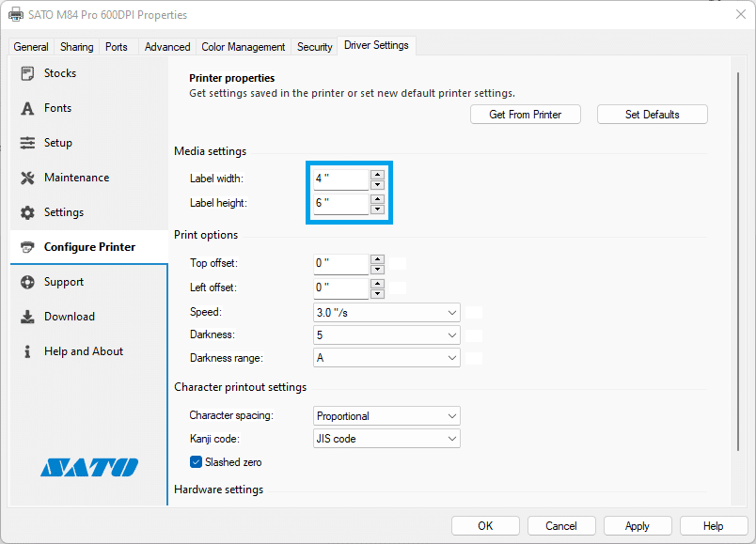Click the SATO logo
This screenshot has width=756, height=544.
click(89, 467)
